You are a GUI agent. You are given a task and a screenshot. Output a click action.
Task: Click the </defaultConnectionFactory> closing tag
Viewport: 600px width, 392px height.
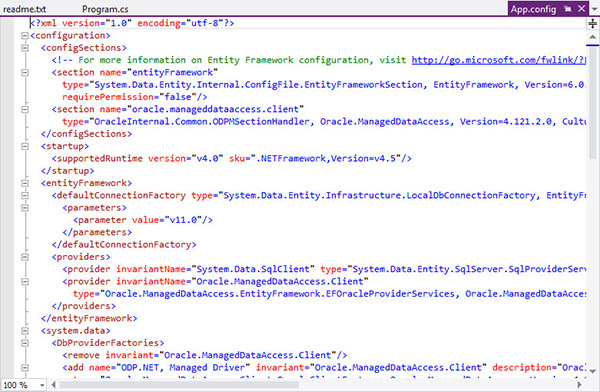[124, 245]
